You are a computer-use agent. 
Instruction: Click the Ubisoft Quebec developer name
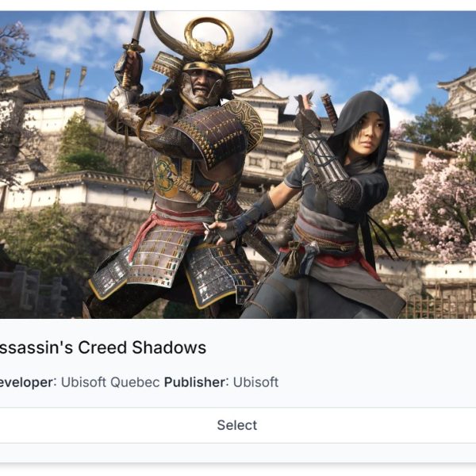click(110, 382)
